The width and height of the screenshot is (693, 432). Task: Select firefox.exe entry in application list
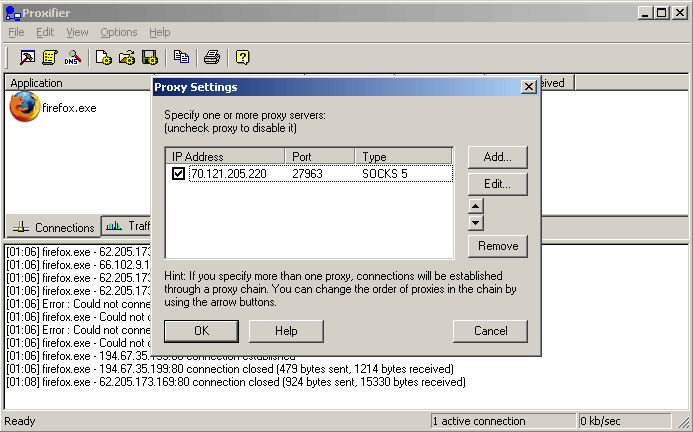pyautogui.click(x=53, y=107)
